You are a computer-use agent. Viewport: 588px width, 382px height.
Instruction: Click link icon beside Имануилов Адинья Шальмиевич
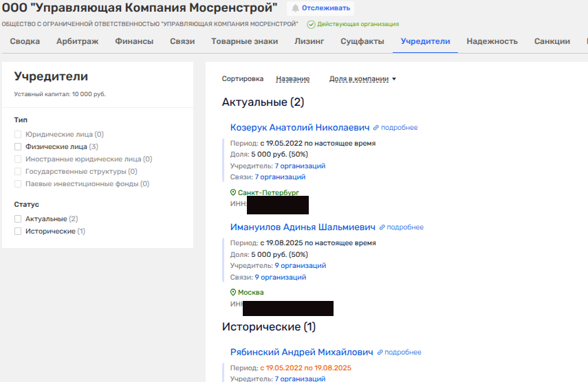tap(382, 227)
